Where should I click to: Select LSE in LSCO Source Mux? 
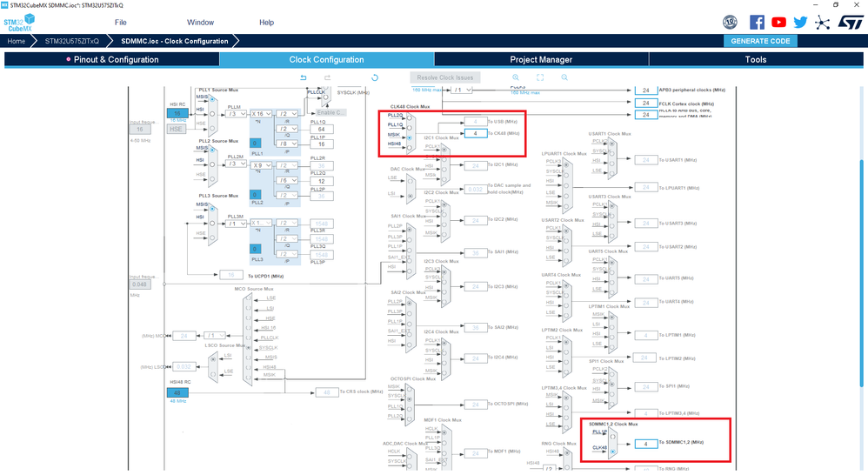point(213,375)
